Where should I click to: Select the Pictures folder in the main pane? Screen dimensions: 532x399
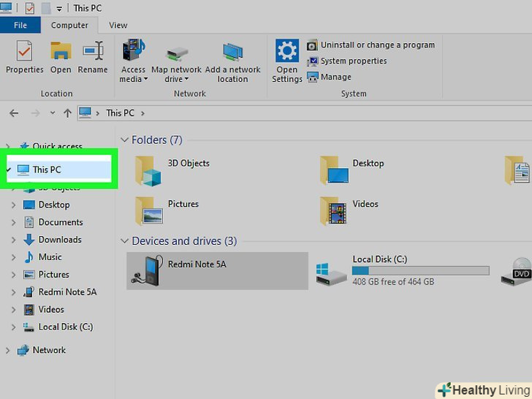point(167,210)
